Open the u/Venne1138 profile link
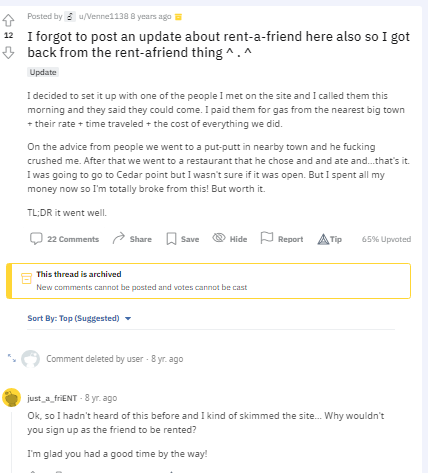428x473 pixels. pos(103,16)
